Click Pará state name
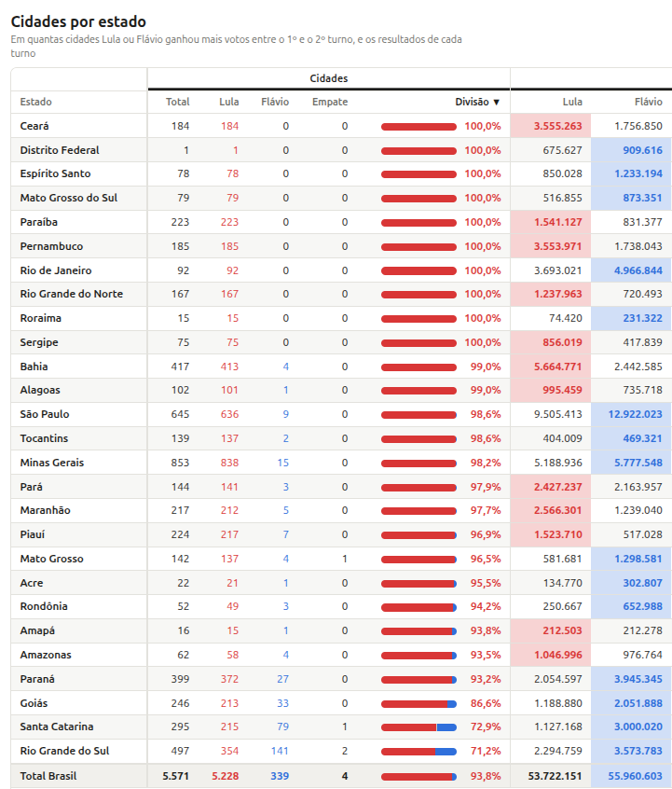Image resolution: width=672 pixels, height=789 pixels. [31, 487]
